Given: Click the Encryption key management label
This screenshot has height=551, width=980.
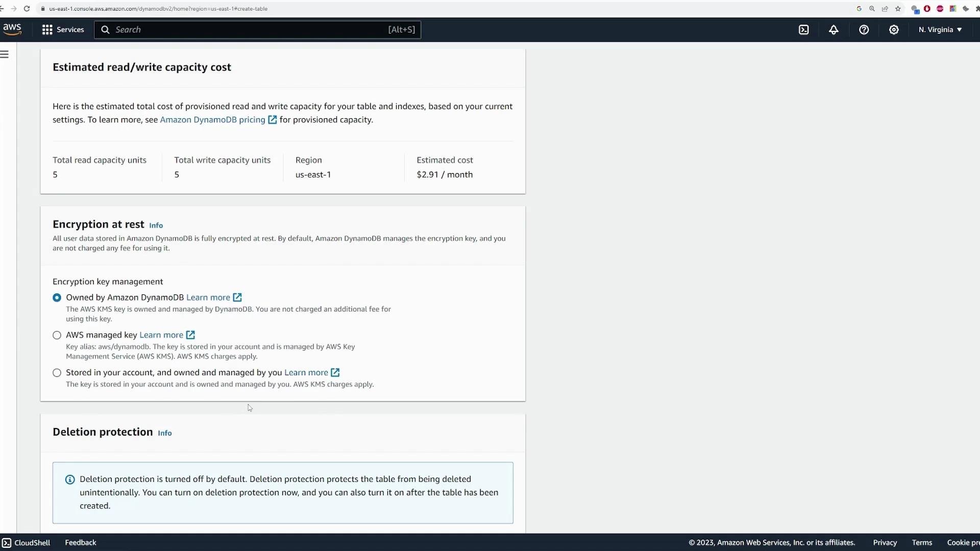Looking at the screenshot, I should tap(108, 282).
